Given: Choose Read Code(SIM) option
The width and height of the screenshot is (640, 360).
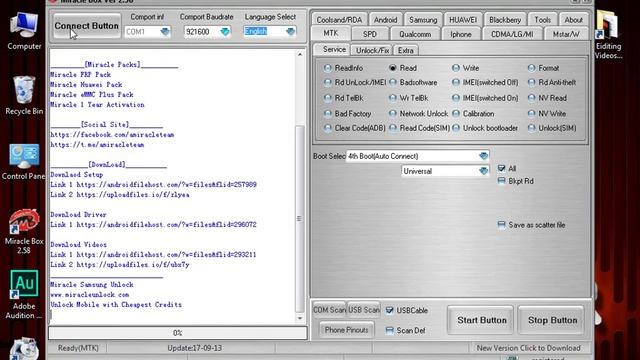Looking at the screenshot, I should 419,128.
